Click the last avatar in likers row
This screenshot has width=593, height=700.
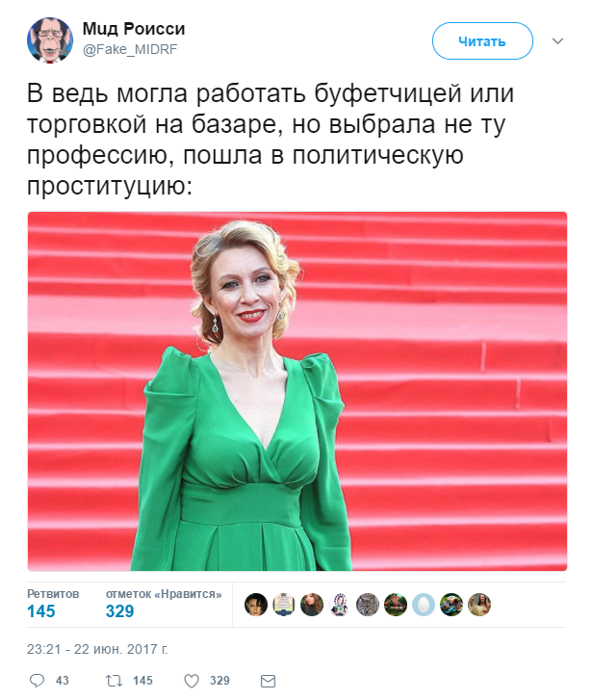tap(479, 605)
